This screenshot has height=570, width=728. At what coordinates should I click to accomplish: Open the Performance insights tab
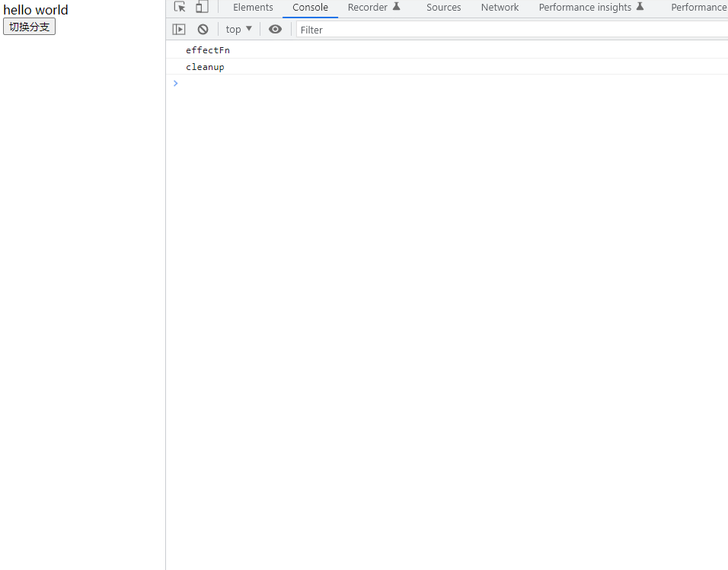(591, 8)
